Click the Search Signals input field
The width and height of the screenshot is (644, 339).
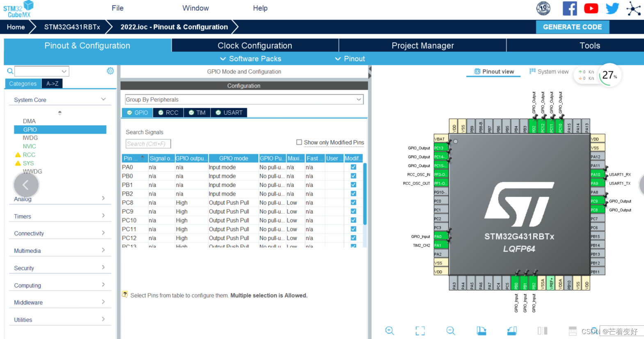(148, 144)
